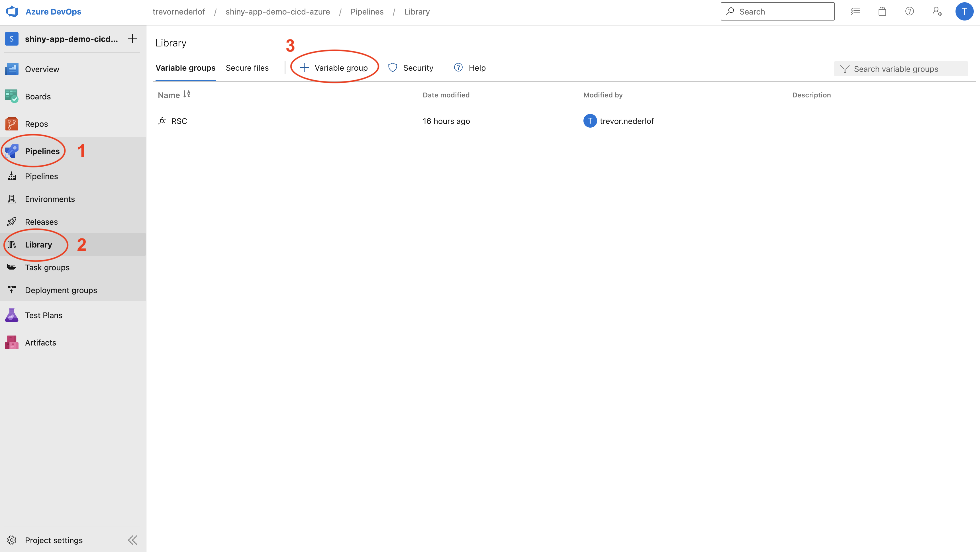Click the Task groups icon

tap(11, 267)
